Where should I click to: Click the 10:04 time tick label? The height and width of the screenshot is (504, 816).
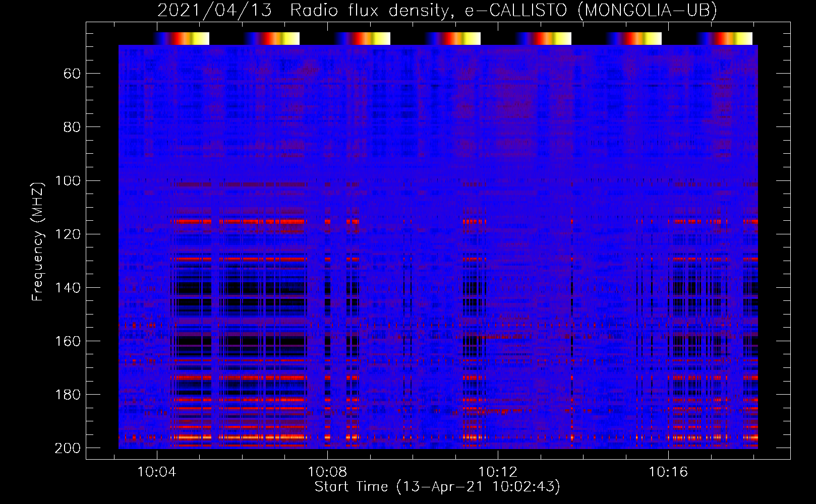click(157, 472)
